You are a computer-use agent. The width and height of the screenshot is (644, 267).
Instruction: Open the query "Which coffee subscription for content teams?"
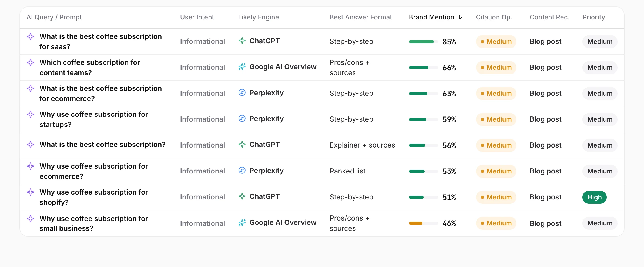click(x=90, y=68)
